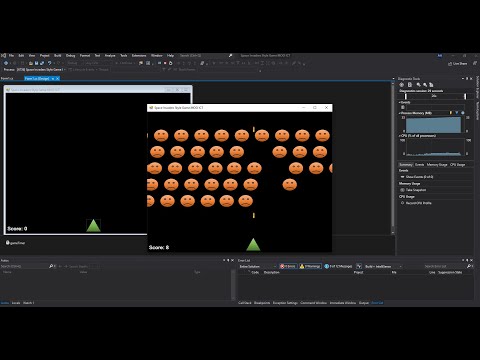Select the Summary tab in Diagnostic Tools
The height and width of the screenshot is (360, 480).
(x=406, y=165)
